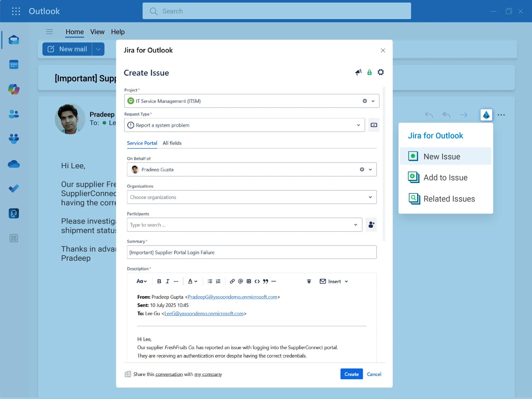Click the Cancel link
532x399 pixels.
click(x=374, y=374)
